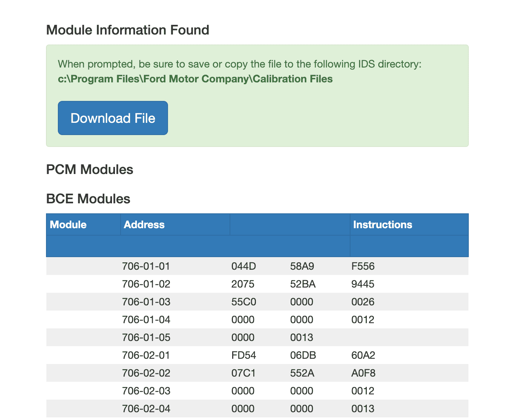The image size is (517, 420).
Task: Select the calibration files directory path text
Action: click(195, 79)
